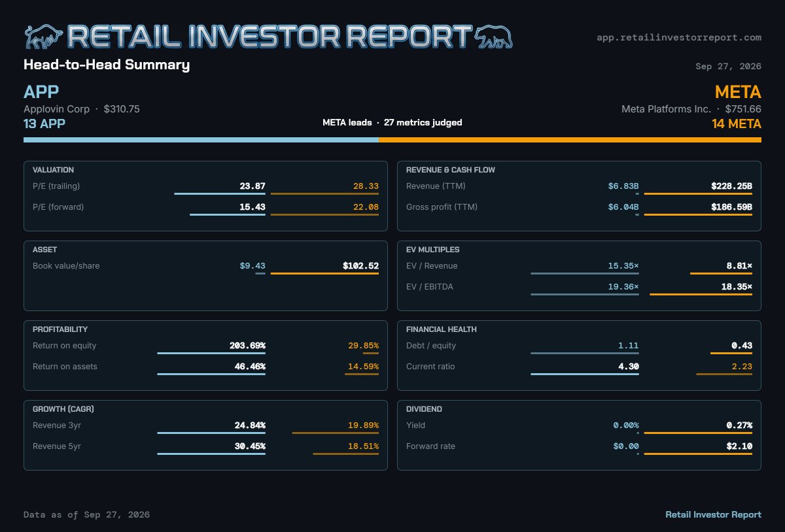Click EV / Revenue META value 8.81×
The width and height of the screenshot is (785, 532).
(739, 266)
